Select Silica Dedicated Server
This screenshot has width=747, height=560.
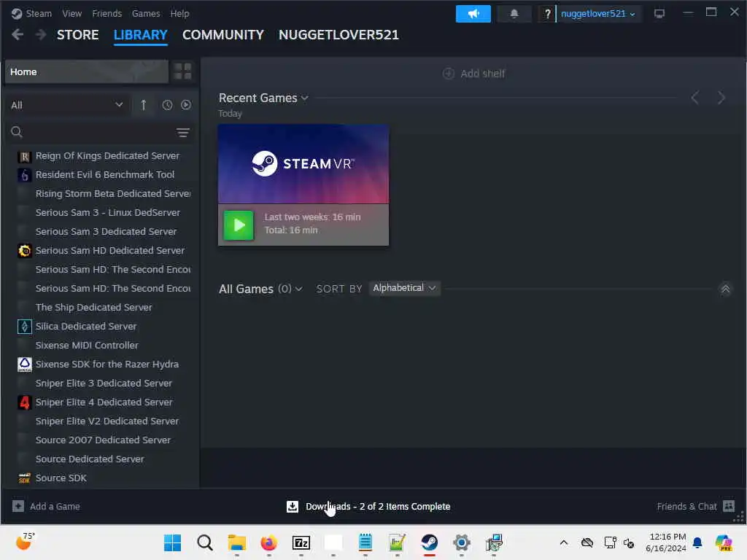(x=100, y=326)
